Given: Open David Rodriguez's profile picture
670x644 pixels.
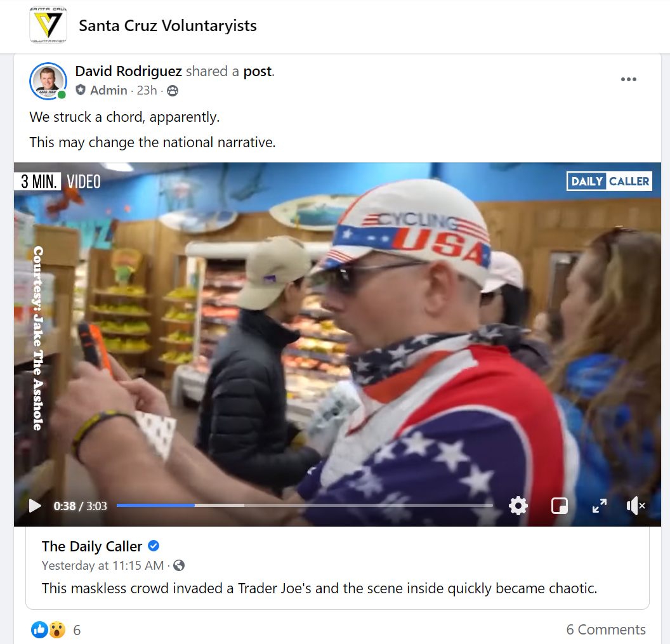Looking at the screenshot, I should pyautogui.click(x=48, y=81).
